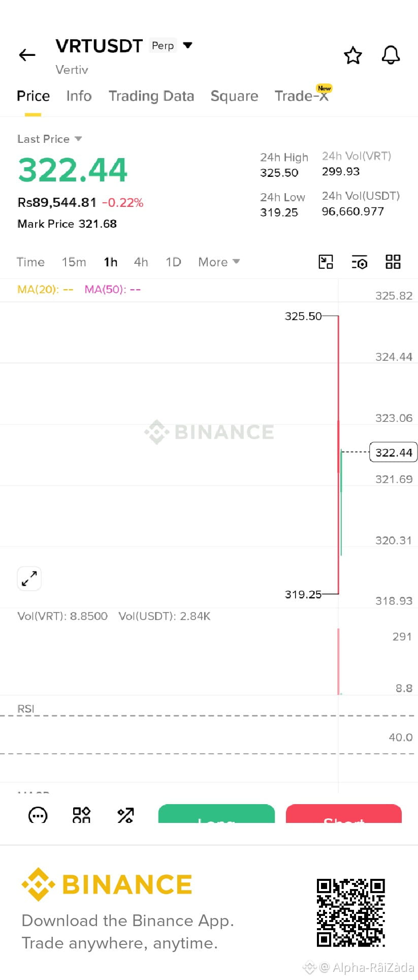418x980 pixels.
Task: Open chart indicator settings icon
Action: [360, 262]
